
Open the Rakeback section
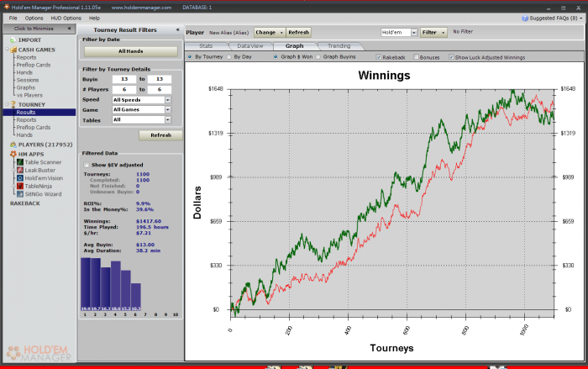[x=24, y=203]
